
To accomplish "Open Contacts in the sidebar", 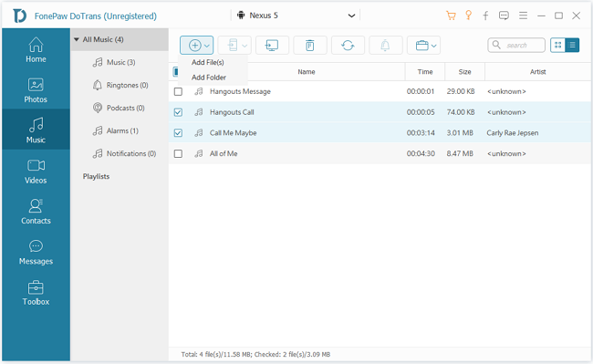I will pyautogui.click(x=36, y=212).
